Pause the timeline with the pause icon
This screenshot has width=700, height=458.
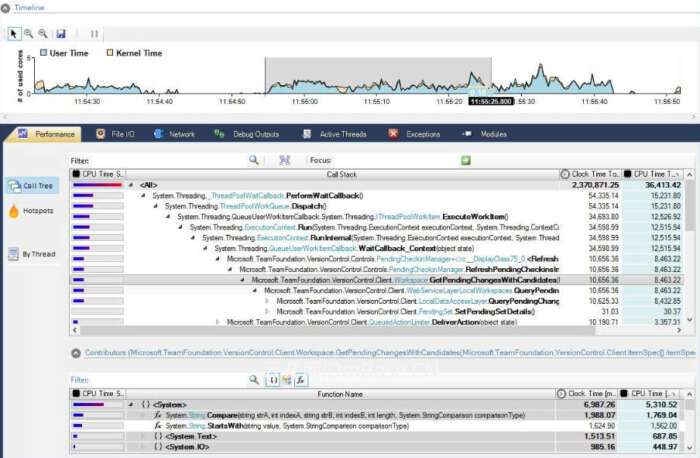[94, 34]
